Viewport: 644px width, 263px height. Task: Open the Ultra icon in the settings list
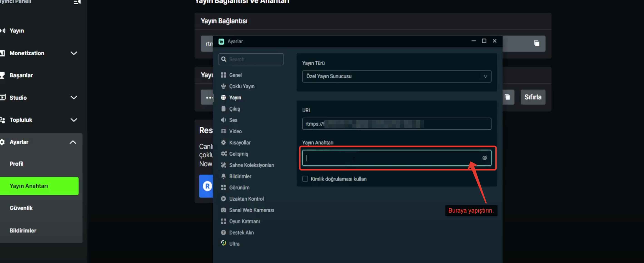223,243
